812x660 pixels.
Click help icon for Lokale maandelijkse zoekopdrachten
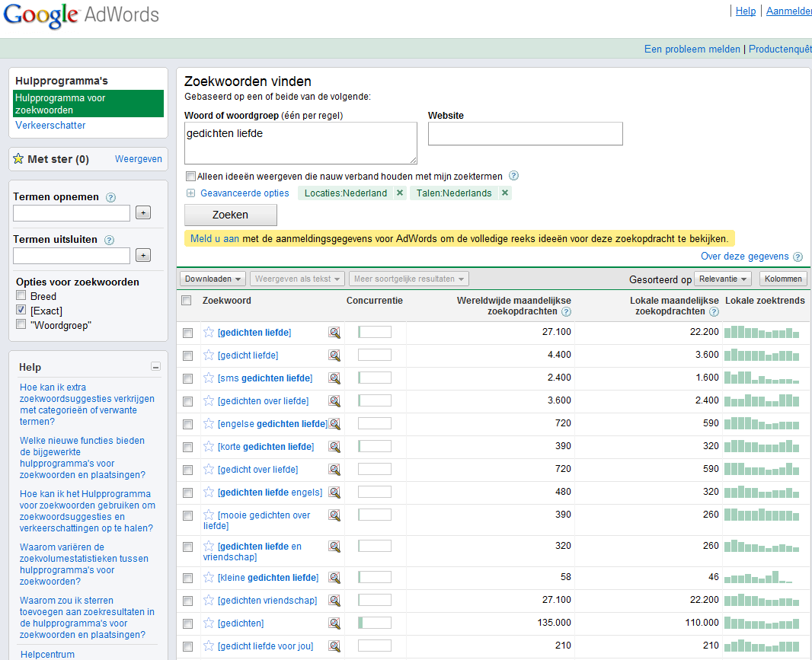pos(714,311)
